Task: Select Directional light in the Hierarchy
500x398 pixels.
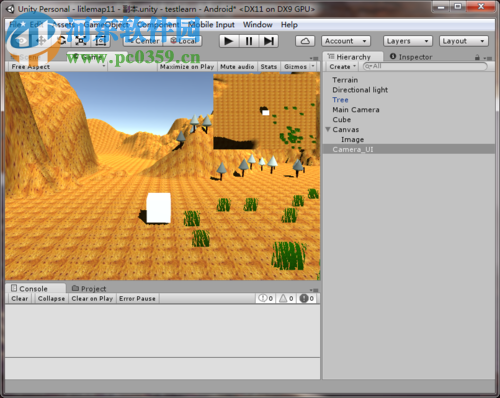Action: tap(409, 90)
